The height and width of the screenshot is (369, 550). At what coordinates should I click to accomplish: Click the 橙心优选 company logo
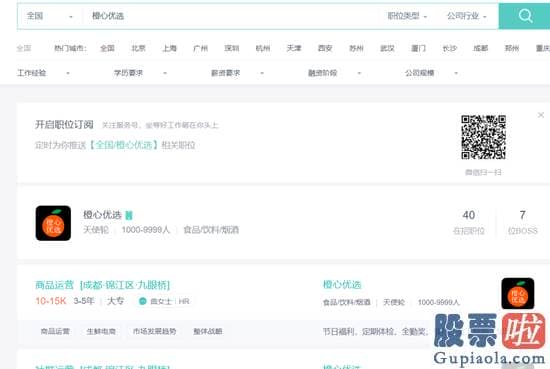click(x=53, y=223)
